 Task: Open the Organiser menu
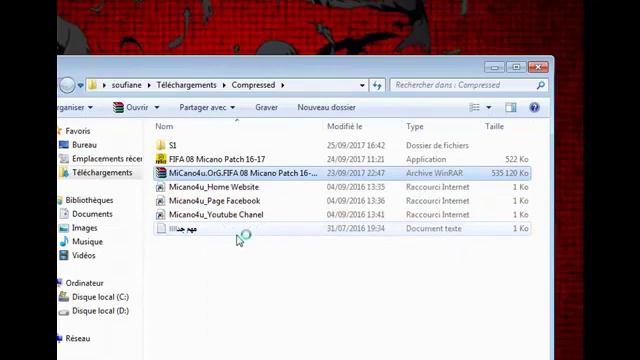point(75,107)
